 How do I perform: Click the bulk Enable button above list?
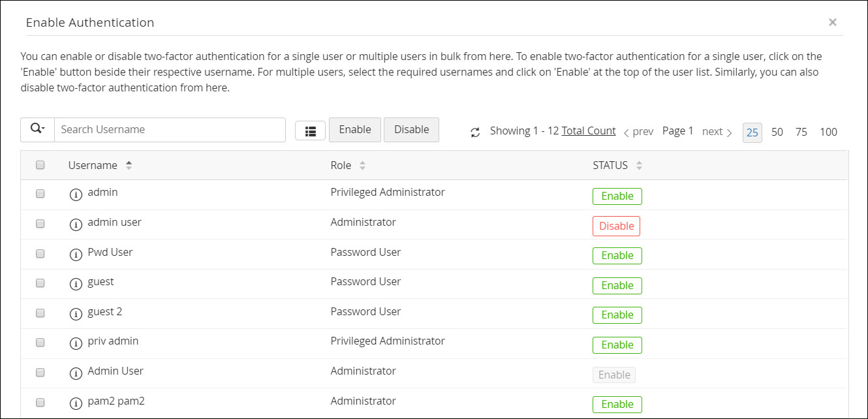[355, 129]
